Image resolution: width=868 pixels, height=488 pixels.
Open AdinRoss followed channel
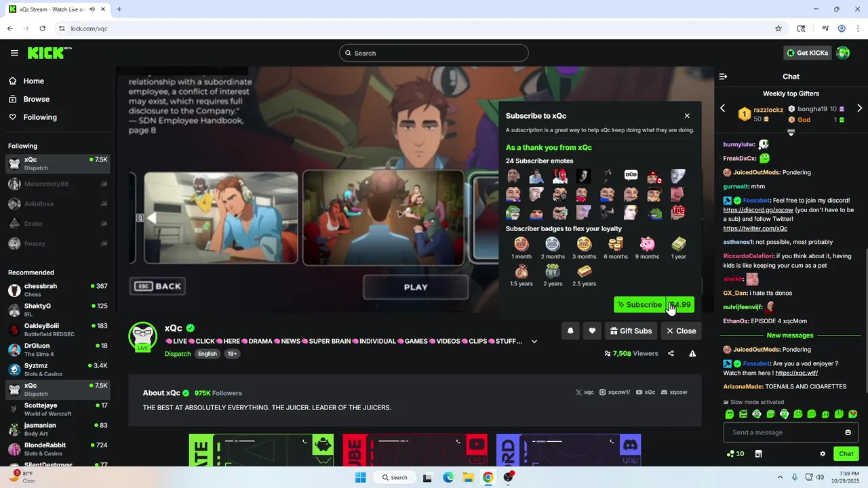[x=58, y=203]
